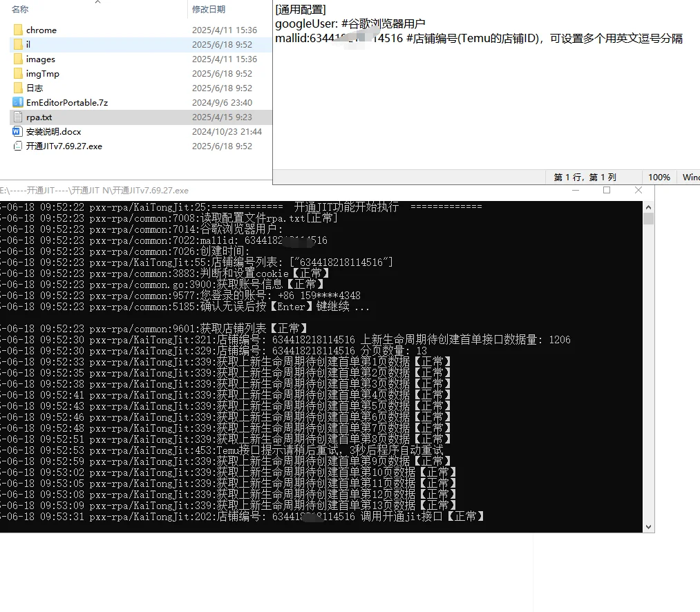The width and height of the screenshot is (700, 612).
Task: Click file name 开通JITv7.69.27.exe
Action: tap(64, 146)
